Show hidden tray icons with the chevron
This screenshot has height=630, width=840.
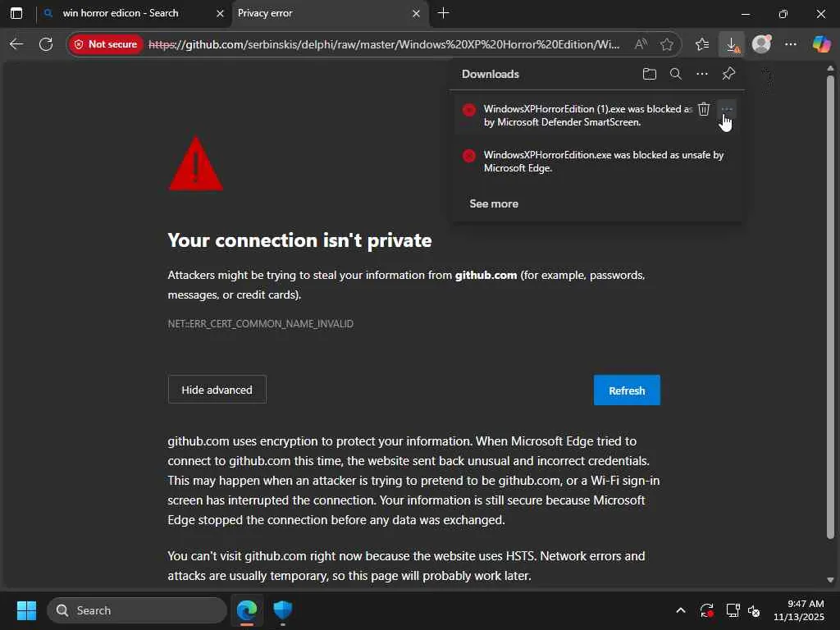pos(680,610)
